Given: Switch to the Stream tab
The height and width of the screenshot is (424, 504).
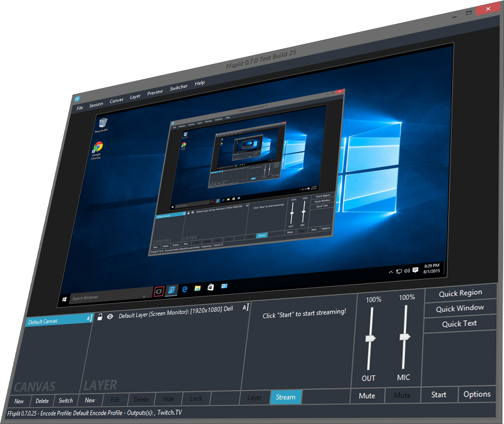Looking at the screenshot, I should point(286,397).
